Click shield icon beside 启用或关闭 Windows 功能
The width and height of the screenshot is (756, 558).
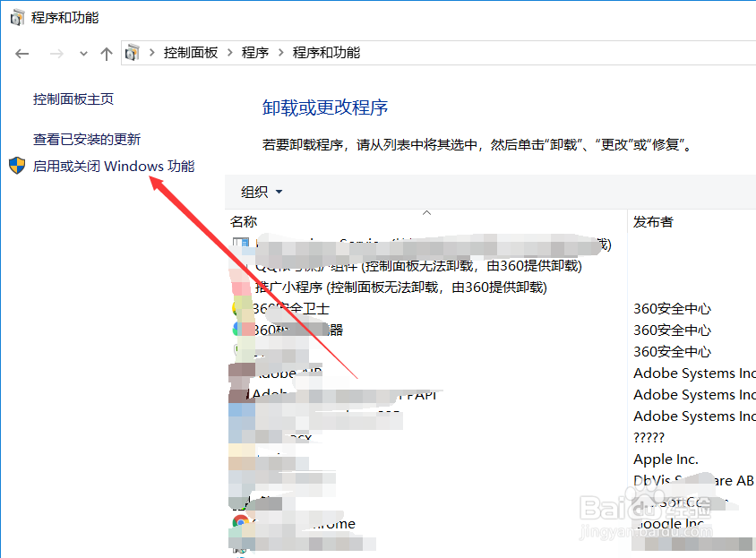click(17, 166)
